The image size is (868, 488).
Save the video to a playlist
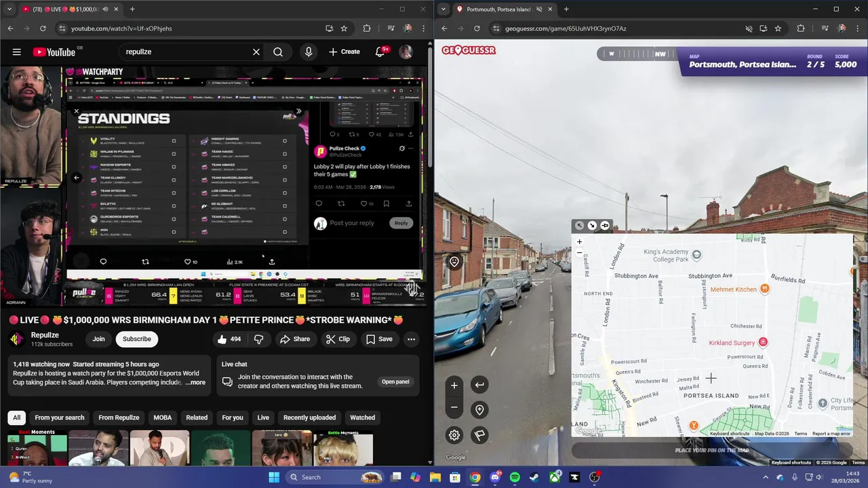(x=379, y=339)
